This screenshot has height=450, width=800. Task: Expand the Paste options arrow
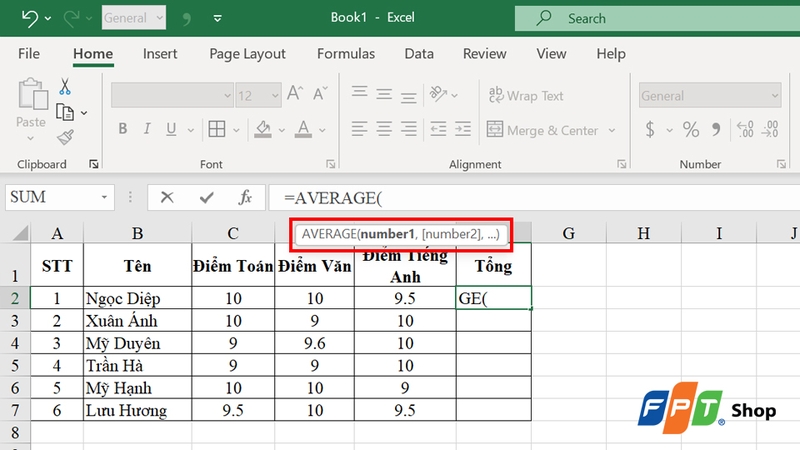pos(31,138)
